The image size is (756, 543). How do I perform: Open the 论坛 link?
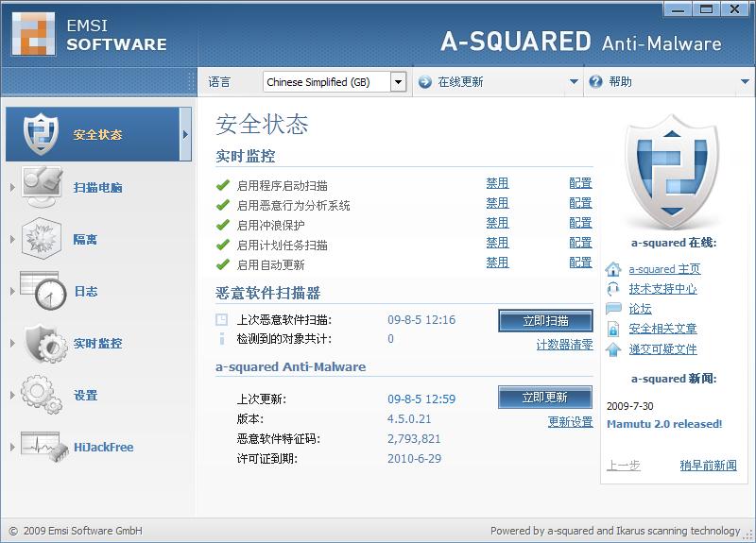641,309
